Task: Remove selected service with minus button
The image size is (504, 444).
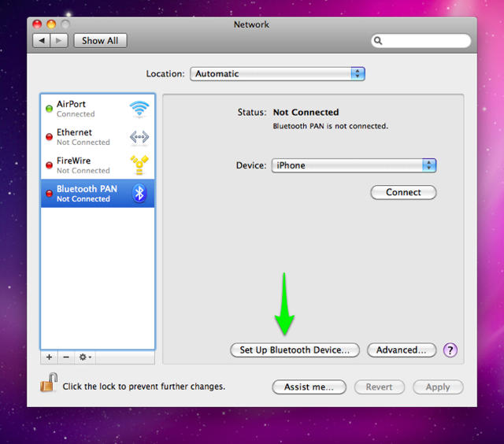Action: [66, 357]
